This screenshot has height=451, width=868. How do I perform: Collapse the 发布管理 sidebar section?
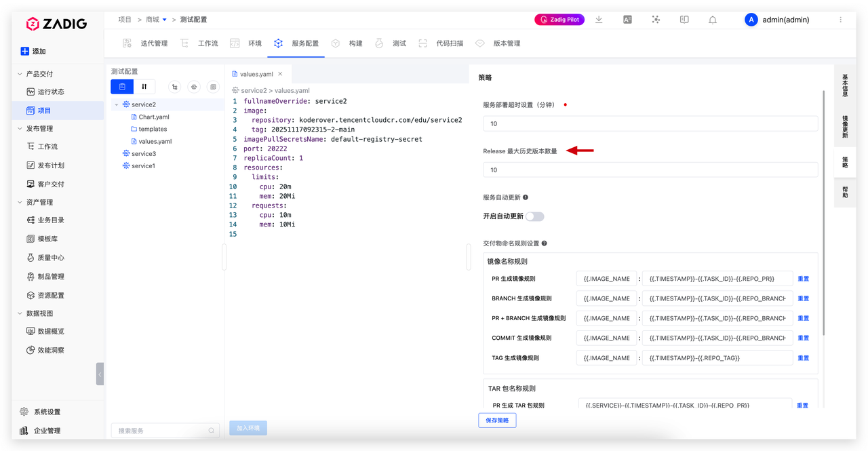20,128
